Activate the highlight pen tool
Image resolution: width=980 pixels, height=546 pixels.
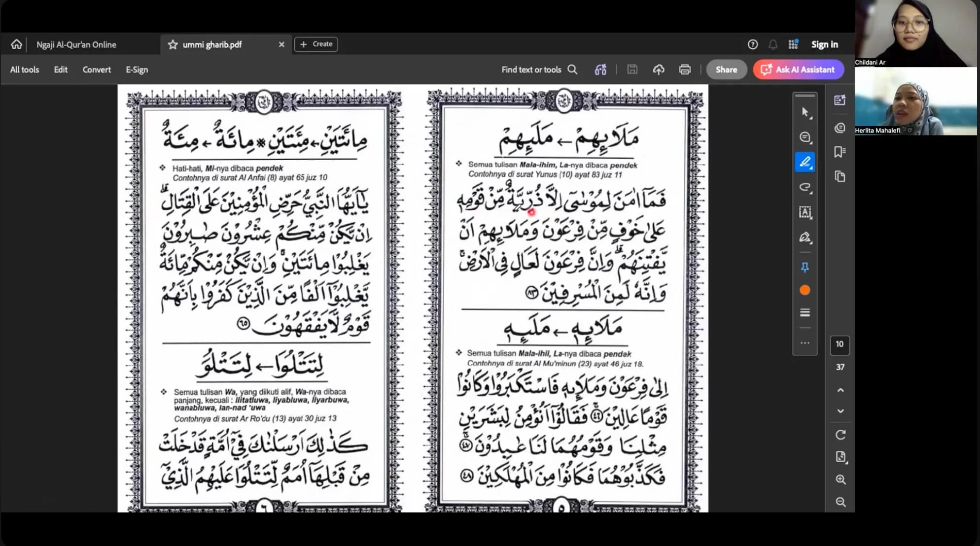[805, 162]
